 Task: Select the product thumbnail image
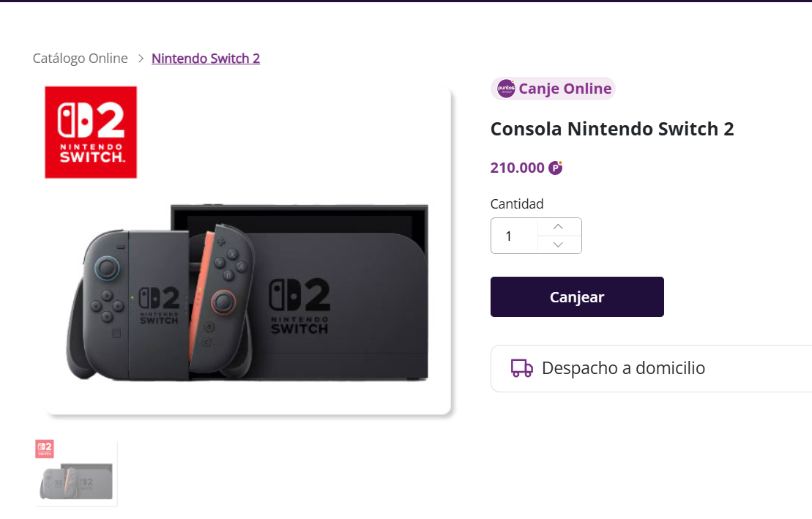pyautogui.click(x=76, y=473)
